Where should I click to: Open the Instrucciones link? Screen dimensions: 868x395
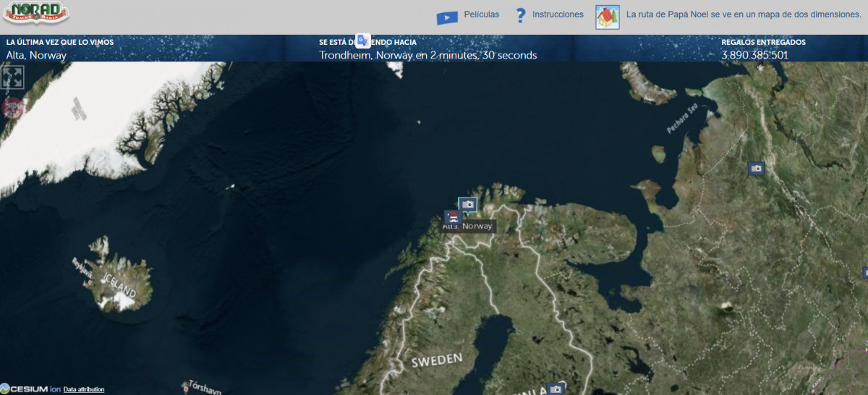(558, 14)
